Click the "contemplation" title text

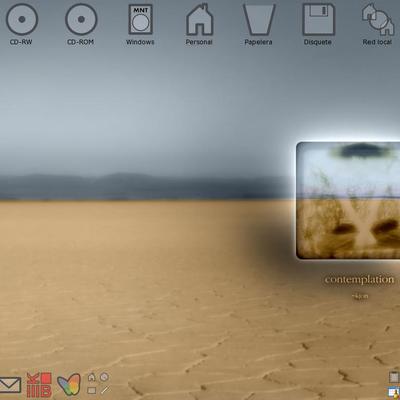coord(359,279)
